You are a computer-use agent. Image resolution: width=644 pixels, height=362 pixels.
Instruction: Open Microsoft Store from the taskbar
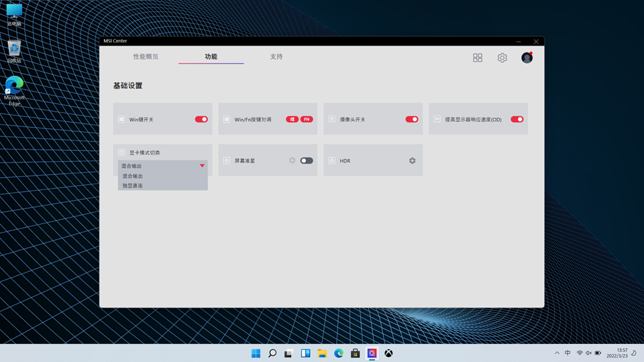(x=356, y=353)
